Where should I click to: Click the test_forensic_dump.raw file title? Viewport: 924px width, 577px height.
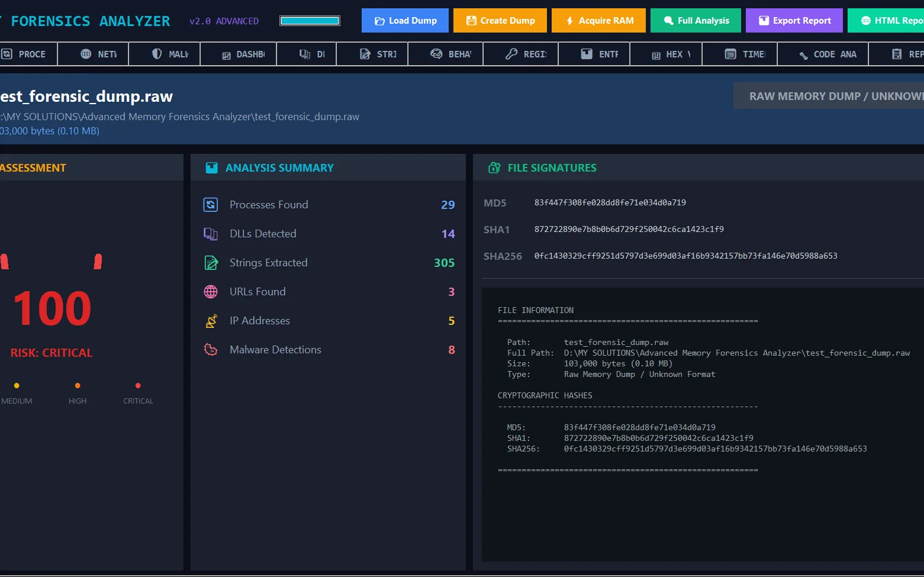tap(86, 96)
